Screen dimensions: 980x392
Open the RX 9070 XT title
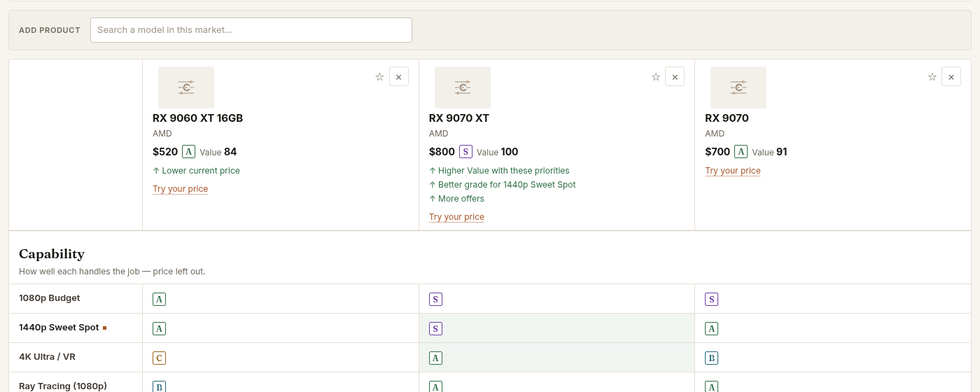coord(459,118)
